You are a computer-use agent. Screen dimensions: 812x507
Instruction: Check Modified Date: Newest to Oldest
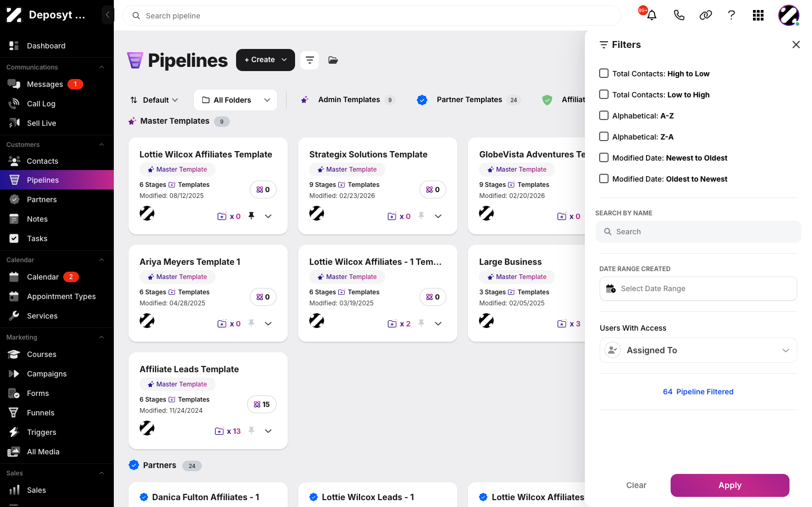(604, 157)
